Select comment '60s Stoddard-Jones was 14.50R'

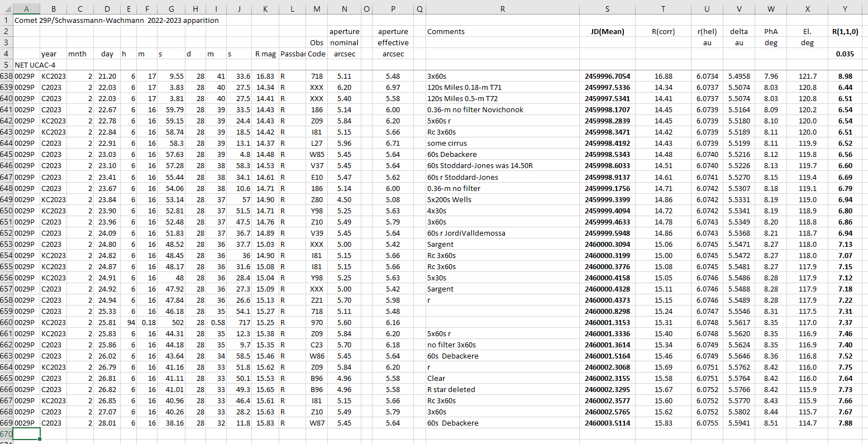(x=502, y=165)
